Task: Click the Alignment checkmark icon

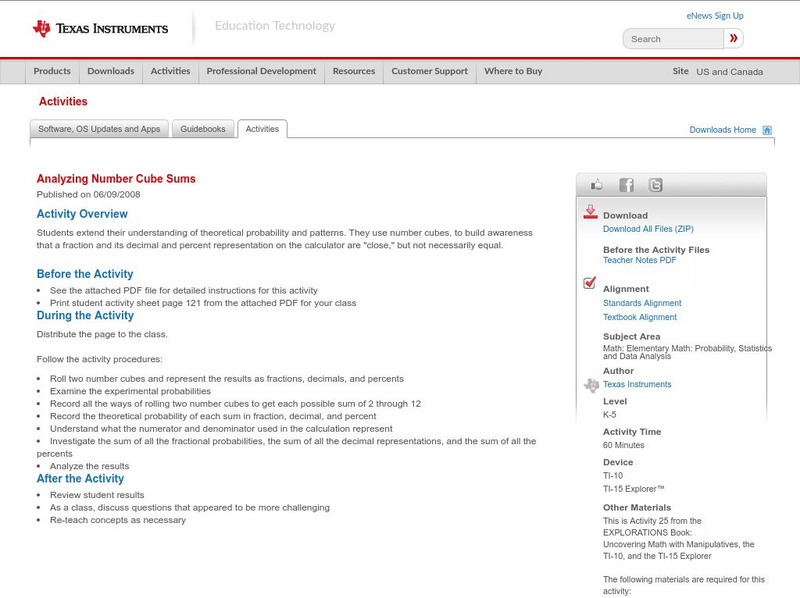Action: (x=590, y=283)
